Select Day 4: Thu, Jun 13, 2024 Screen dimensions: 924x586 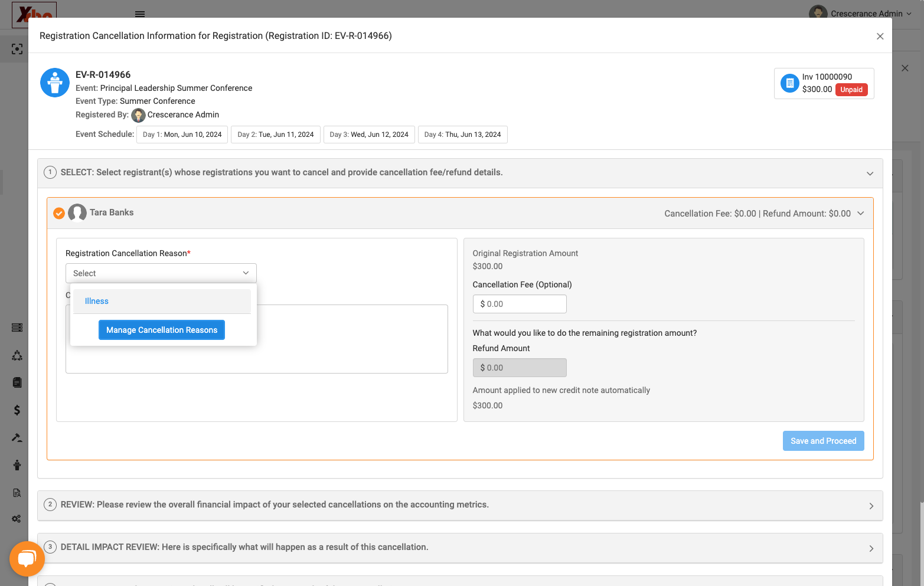(462, 135)
